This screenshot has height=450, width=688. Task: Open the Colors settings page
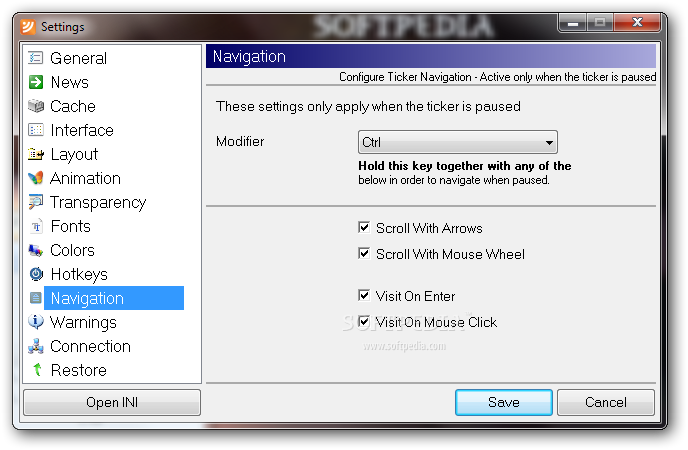click(72, 250)
